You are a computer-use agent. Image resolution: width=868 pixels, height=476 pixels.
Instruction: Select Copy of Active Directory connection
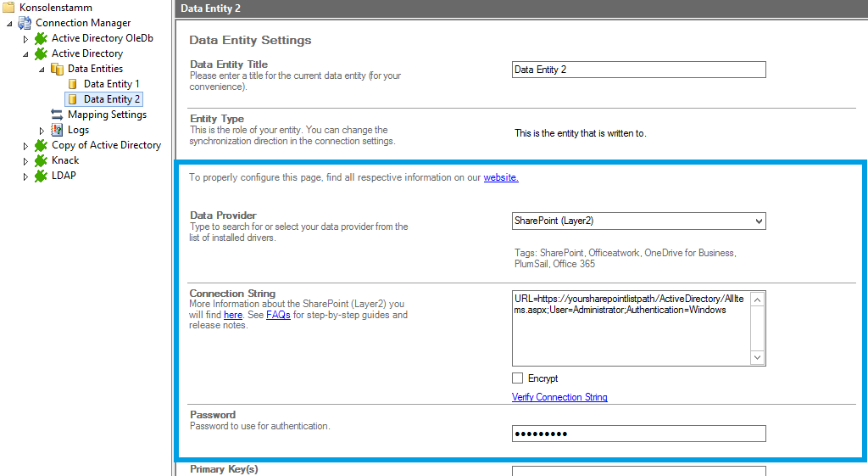tap(106, 145)
